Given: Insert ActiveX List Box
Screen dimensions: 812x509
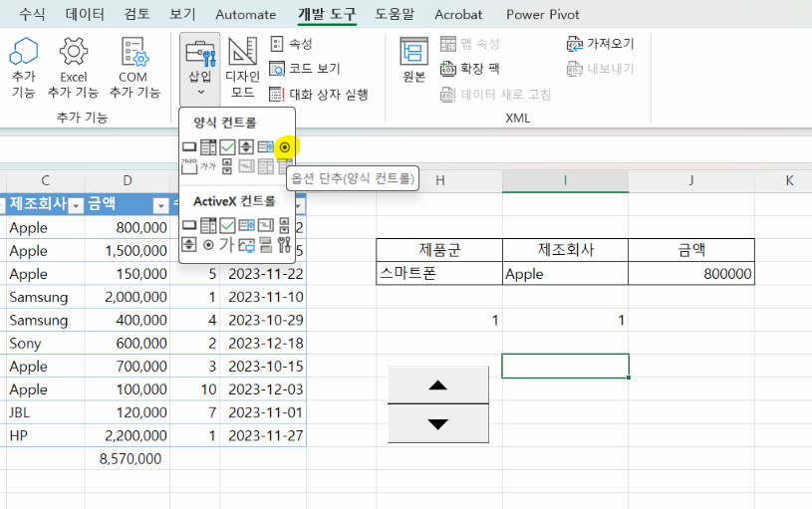Looking at the screenshot, I should [x=246, y=225].
